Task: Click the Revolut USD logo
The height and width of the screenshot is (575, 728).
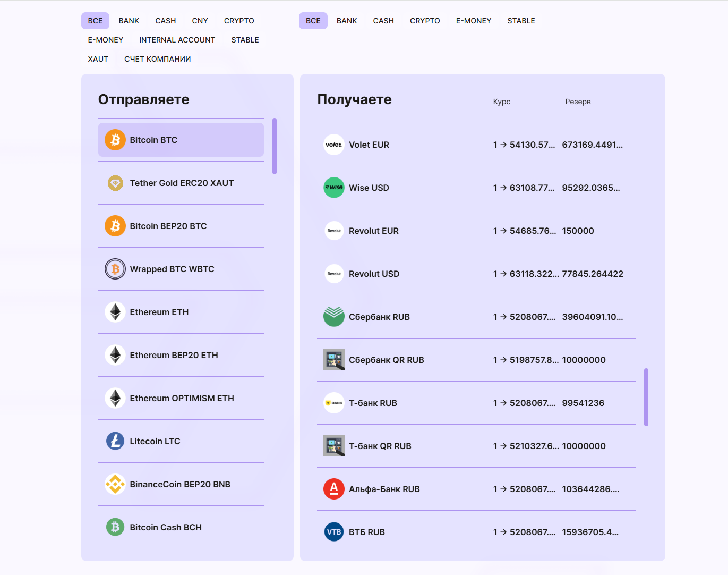Action: coord(334,274)
